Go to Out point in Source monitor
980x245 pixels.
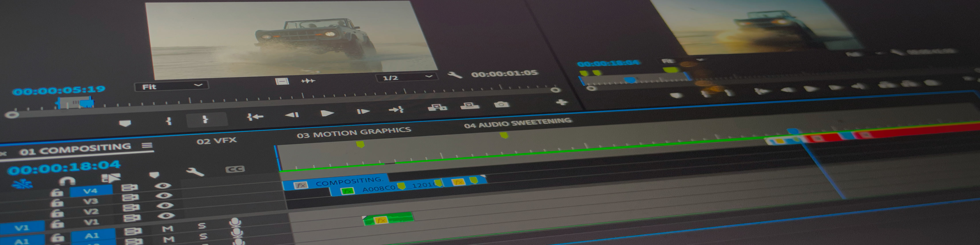point(396,110)
